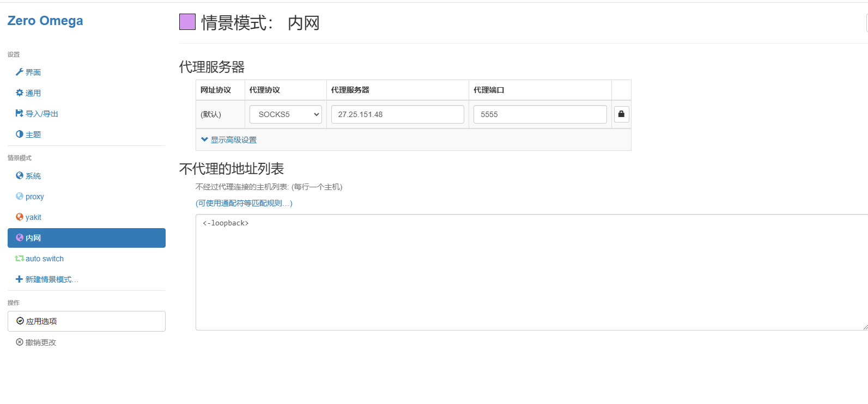Open the SOCKS5 proxy protocol dropdown
The image size is (868, 404).
tap(286, 114)
